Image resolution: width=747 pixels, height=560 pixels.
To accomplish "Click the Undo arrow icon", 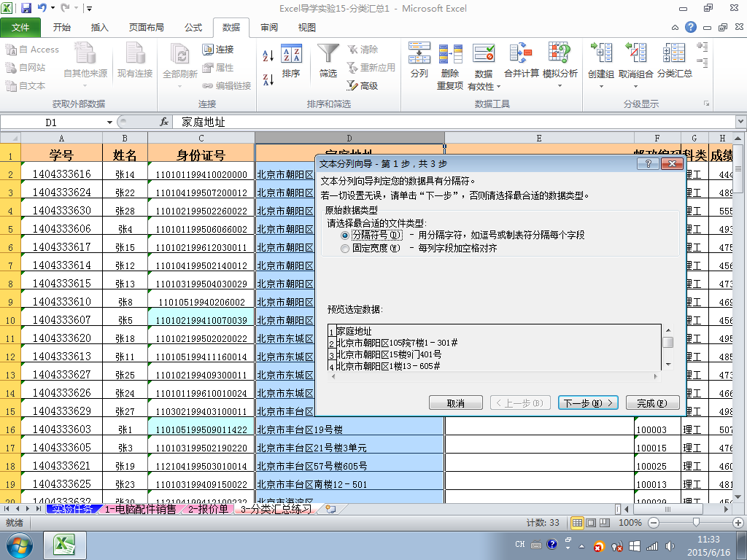I will click(x=42, y=8).
